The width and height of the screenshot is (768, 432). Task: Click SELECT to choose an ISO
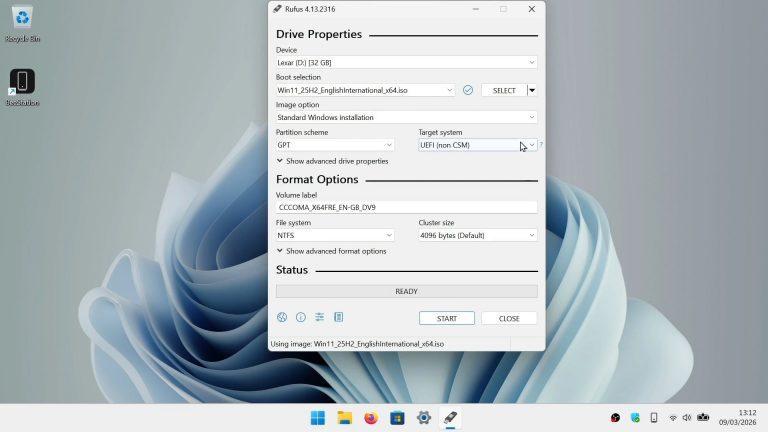(x=504, y=90)
